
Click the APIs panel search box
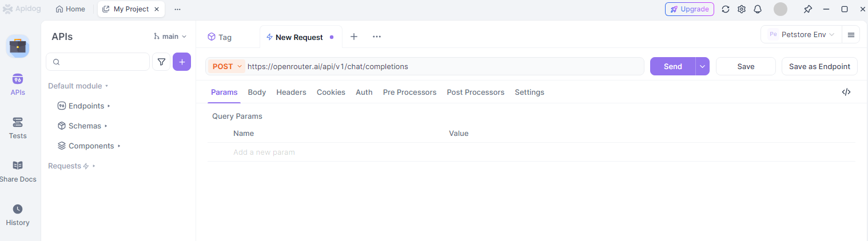[x=98, y=62]
